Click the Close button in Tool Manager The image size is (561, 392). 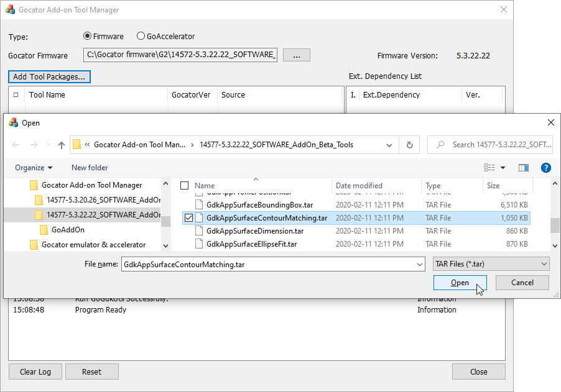click(479, 371)
